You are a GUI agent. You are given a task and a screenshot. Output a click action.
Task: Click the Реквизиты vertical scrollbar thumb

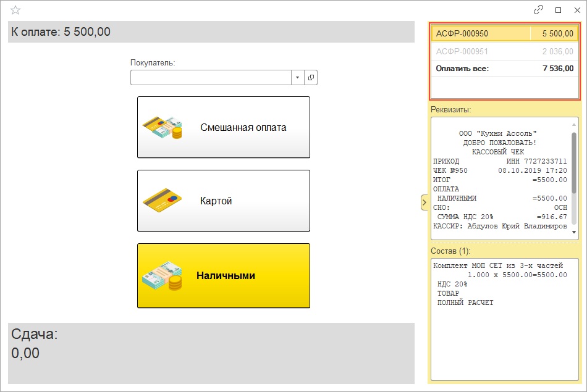coord(574,163)
